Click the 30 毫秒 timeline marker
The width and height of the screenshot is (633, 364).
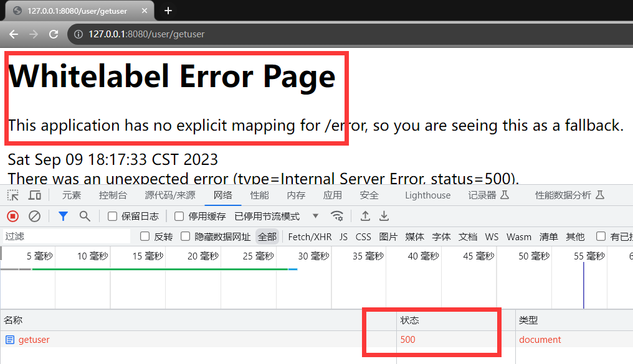[313, 256]
